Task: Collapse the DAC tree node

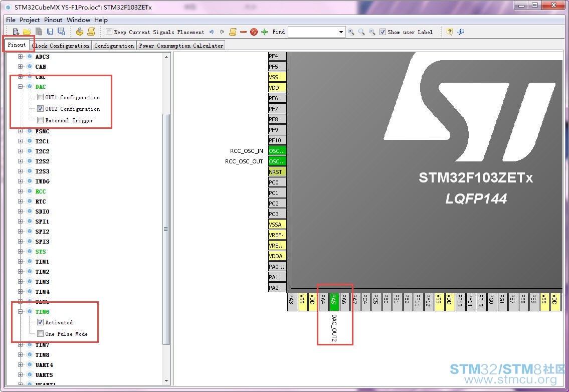Action: 21,86
